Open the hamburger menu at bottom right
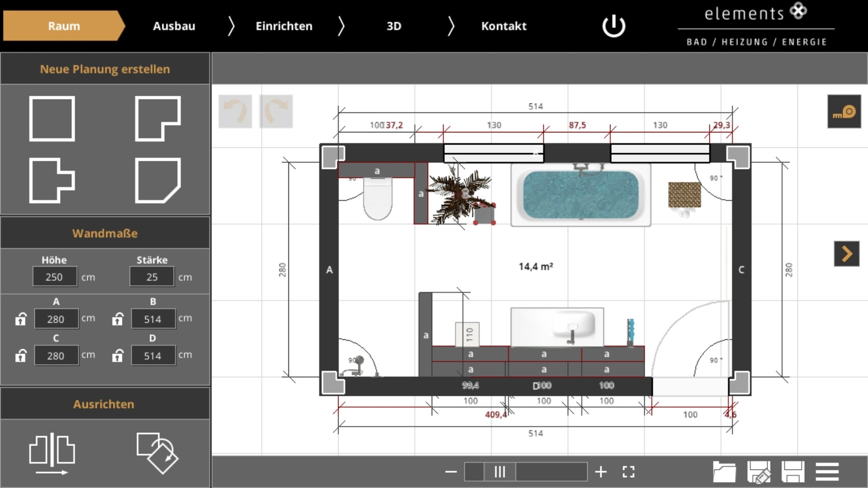This screenshot has height=488, width=868. [827, 472]
